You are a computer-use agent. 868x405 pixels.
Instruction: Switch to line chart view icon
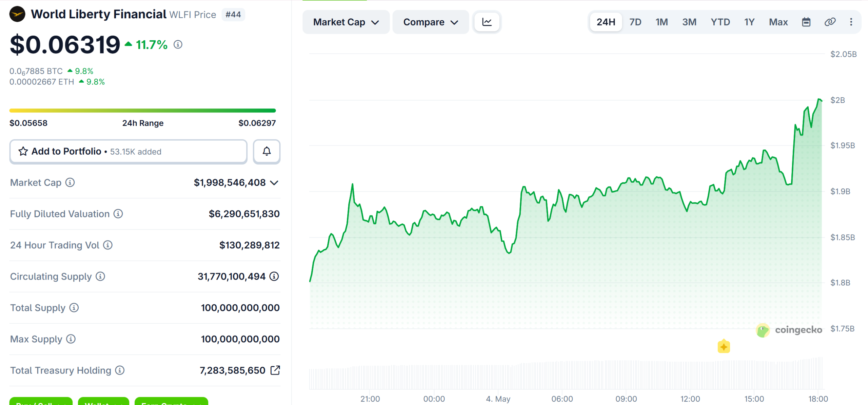click(487, 22)
